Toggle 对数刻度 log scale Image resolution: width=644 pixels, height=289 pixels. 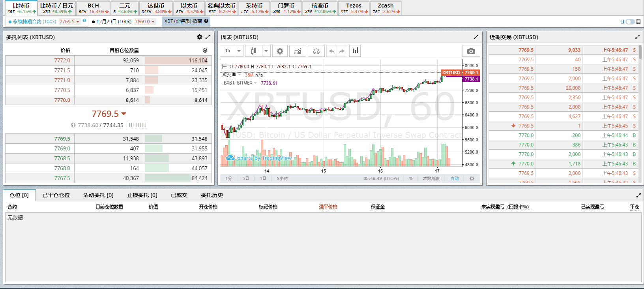point(431,178)
